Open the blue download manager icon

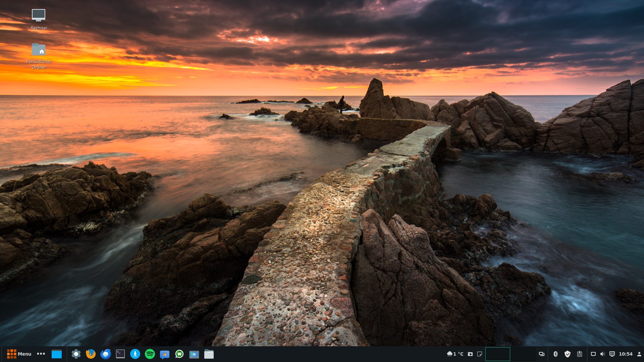coord(135,354)
